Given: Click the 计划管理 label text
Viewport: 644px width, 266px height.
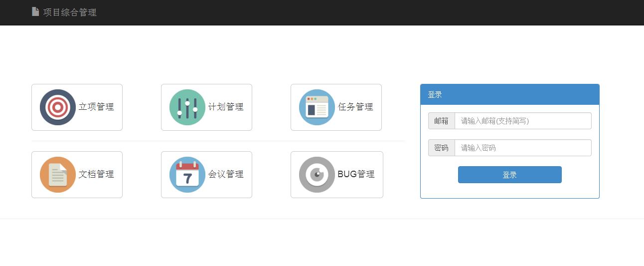Looking at the screenshot, I should click(226, 107).
